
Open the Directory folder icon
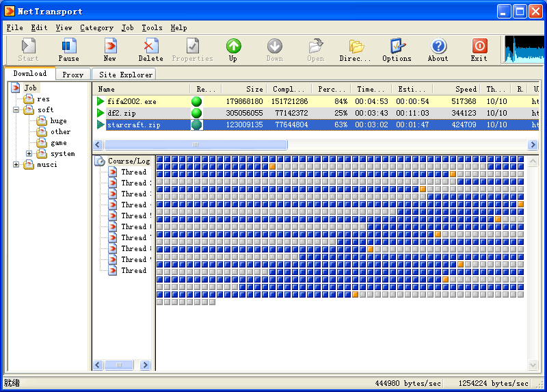(356, 46)
